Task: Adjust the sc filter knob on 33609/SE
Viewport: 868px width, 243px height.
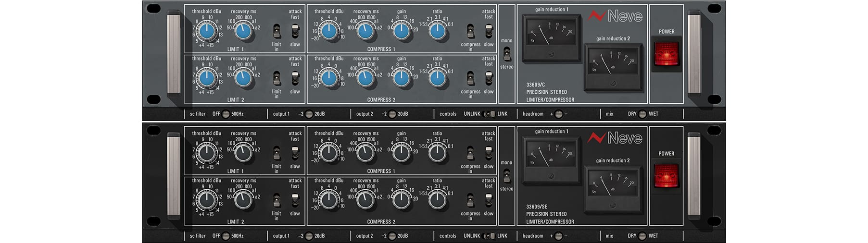Action: [226, 236]
